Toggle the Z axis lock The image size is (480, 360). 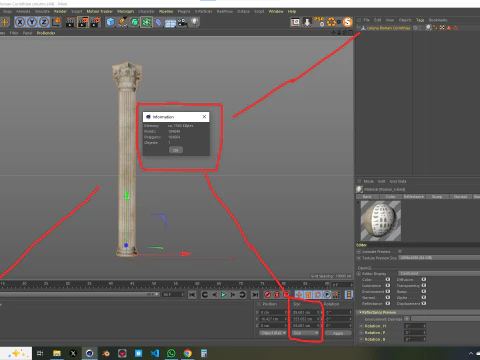[x=44, y=22]
